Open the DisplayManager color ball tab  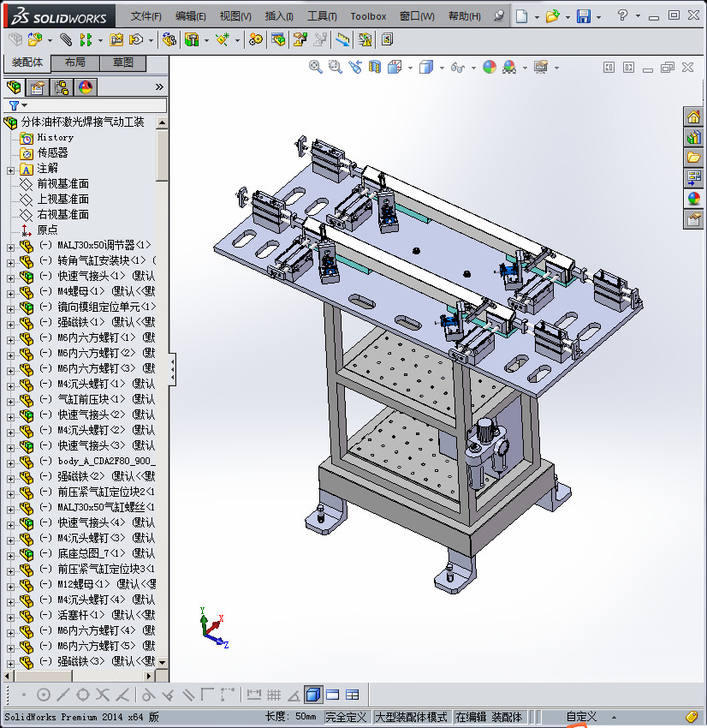86,87
